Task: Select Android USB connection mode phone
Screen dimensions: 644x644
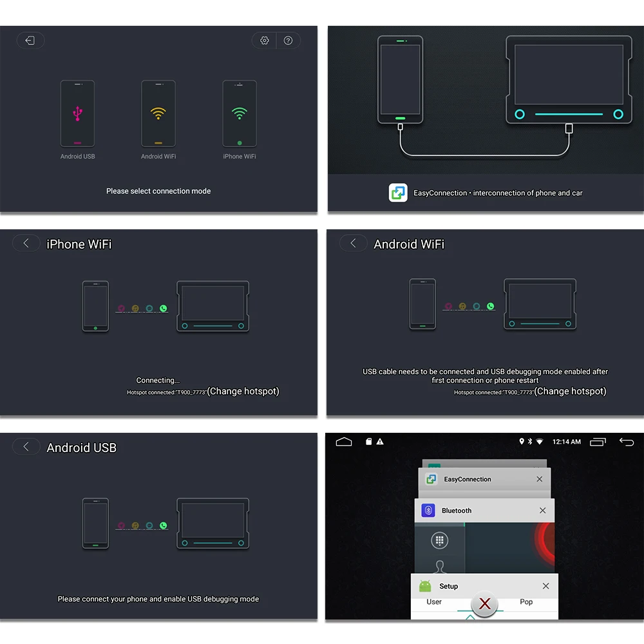Action: click(77, 114)
